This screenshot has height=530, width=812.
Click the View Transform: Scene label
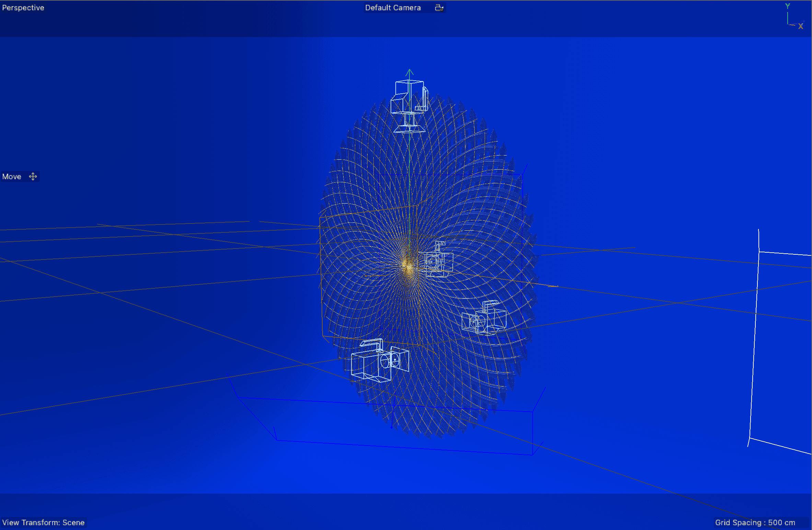point(43,522)
